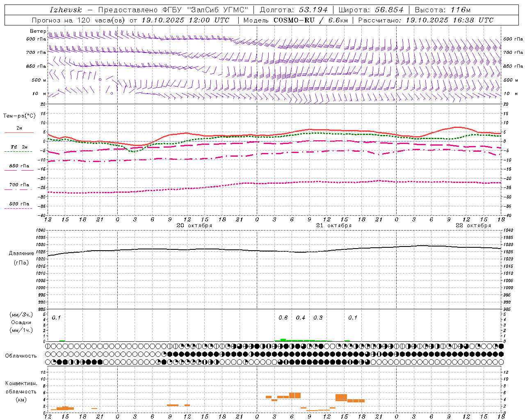Click the Конвективн. convective cloud label
This screenshot has height=420, width=525.
click(x=21, y=383)
